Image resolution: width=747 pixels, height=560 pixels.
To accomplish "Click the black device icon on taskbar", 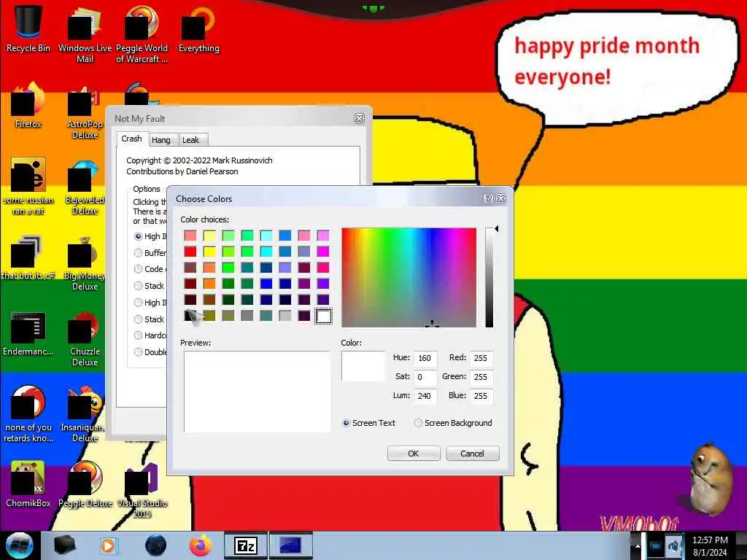I will point(65,545).
